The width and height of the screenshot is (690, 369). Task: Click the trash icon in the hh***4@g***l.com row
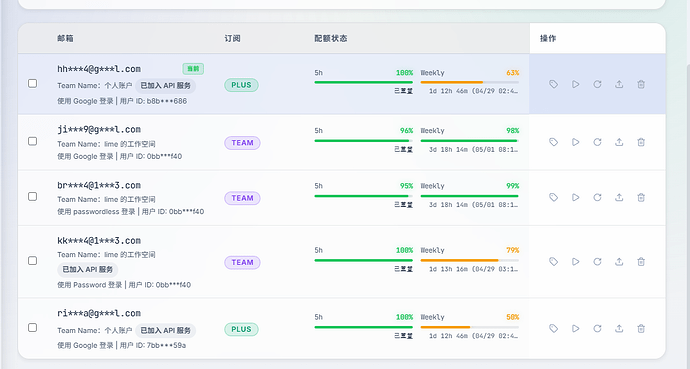point(641,84)
